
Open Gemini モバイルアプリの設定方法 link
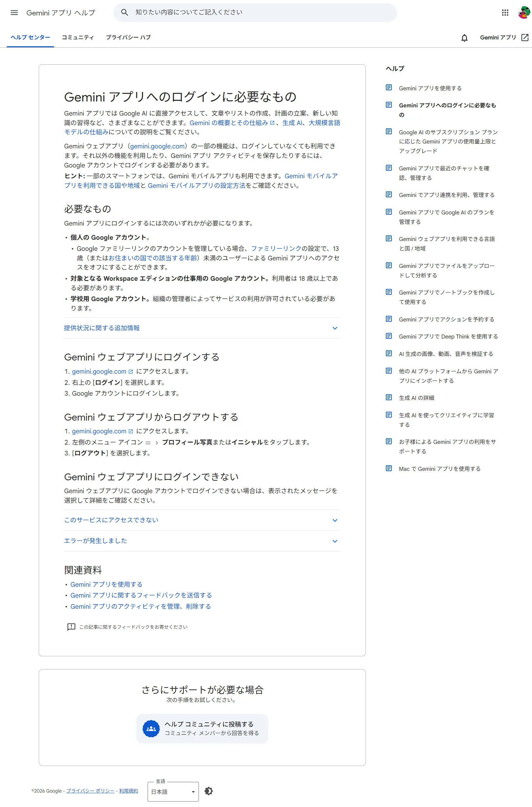point(196,185)
